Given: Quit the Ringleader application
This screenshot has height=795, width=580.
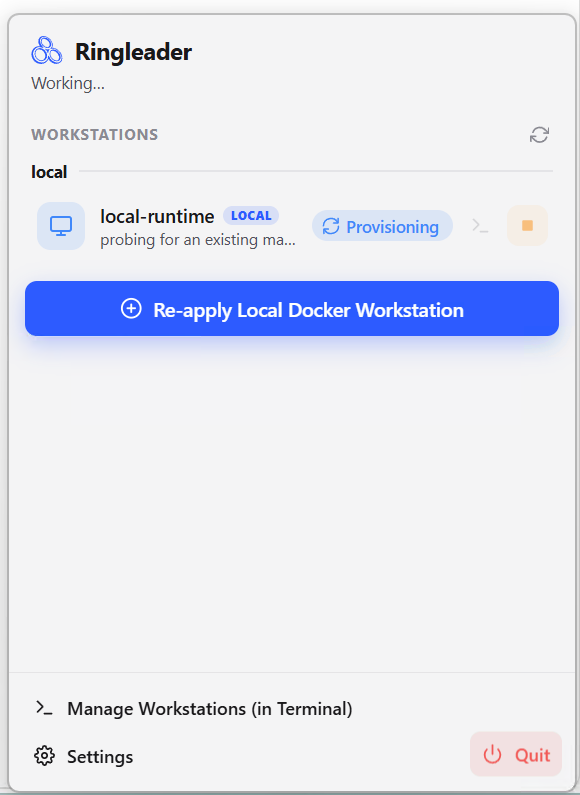Looking at the screenshot, I should tap(516, 754).
